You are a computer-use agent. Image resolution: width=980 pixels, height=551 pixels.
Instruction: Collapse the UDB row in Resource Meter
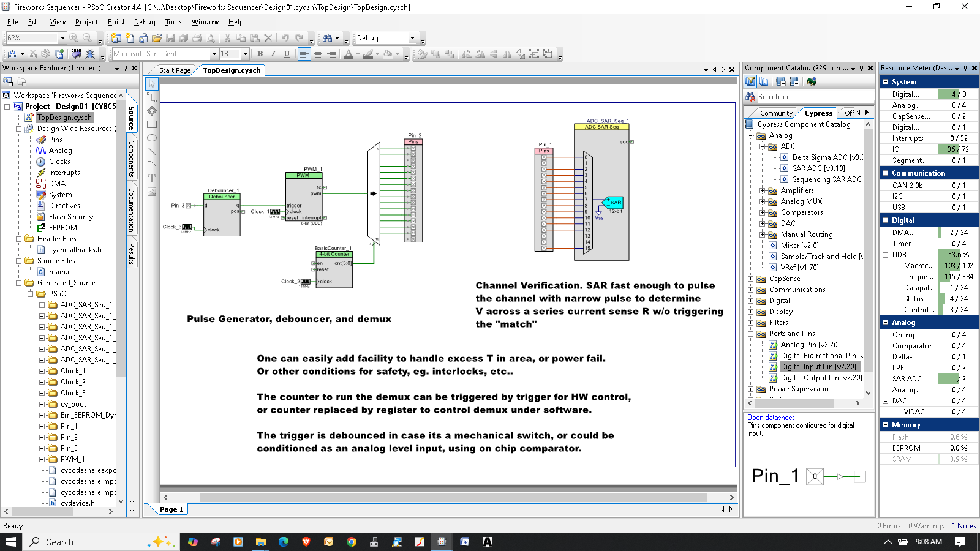pos(885,255)
